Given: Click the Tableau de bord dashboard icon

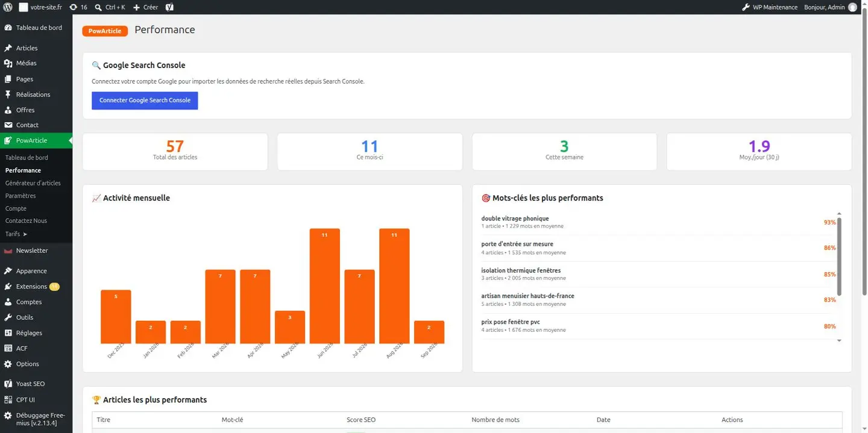Looking at the screenshot, I should pyautogui.click(x=8, y=28).
